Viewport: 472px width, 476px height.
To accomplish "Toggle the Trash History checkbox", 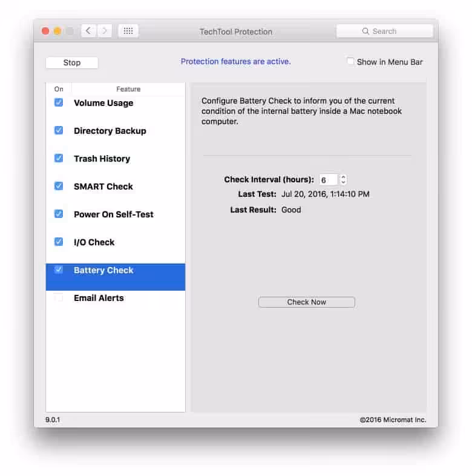I will (59, 158).
